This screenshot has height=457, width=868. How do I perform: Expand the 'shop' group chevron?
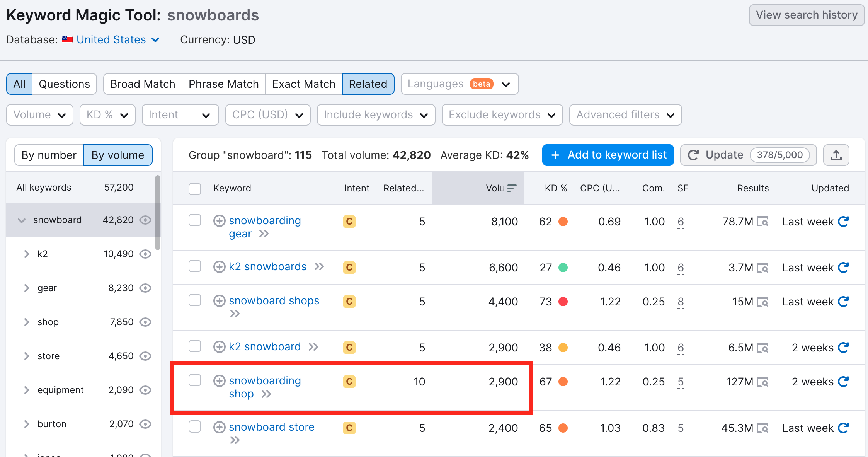(26, 322)
